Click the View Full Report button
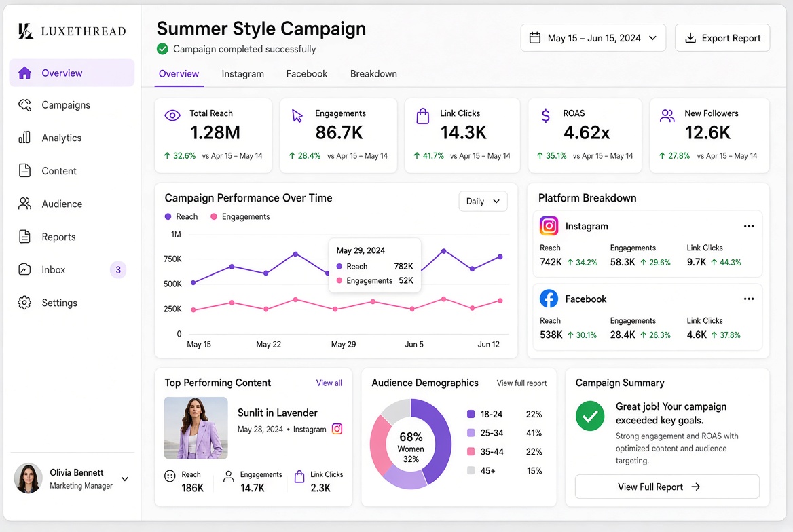Image resolution: width=793 pixels, height=532 pixels. [x=667, y=487]
